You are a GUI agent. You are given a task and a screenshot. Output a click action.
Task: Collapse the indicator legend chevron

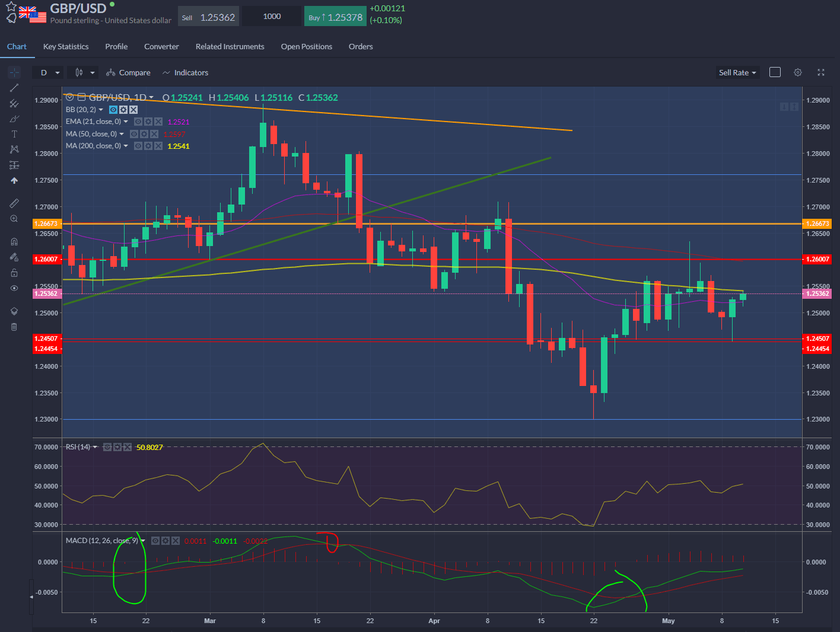pos(69,97)
